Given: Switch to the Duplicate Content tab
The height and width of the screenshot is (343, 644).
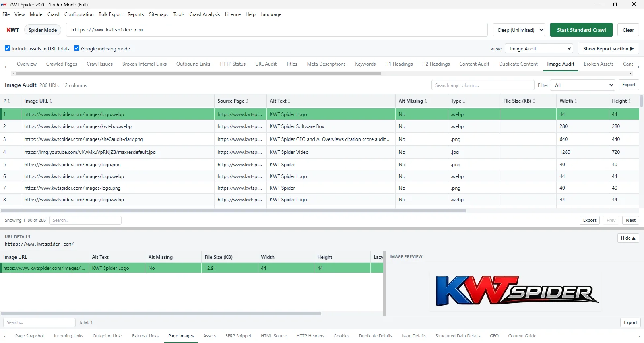Looking at the screenshot, I should click(x=518, y=64).
